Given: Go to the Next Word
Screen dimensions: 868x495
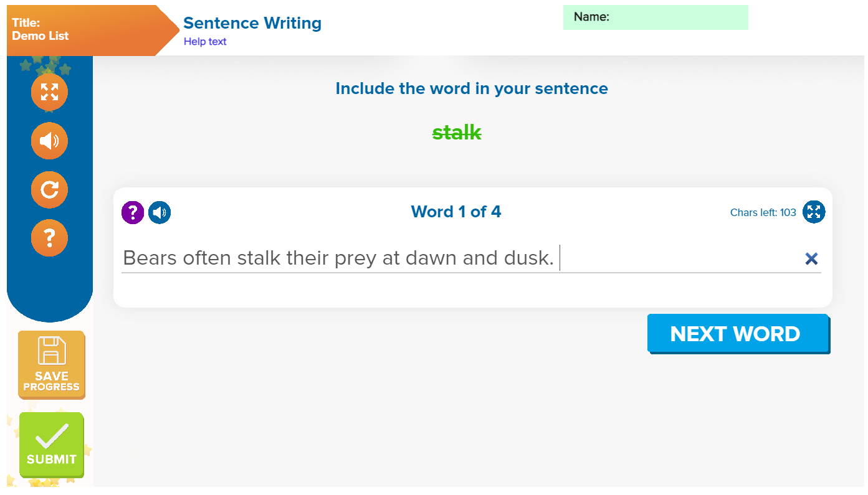Looking at the screenshot, I should point(737,334).
